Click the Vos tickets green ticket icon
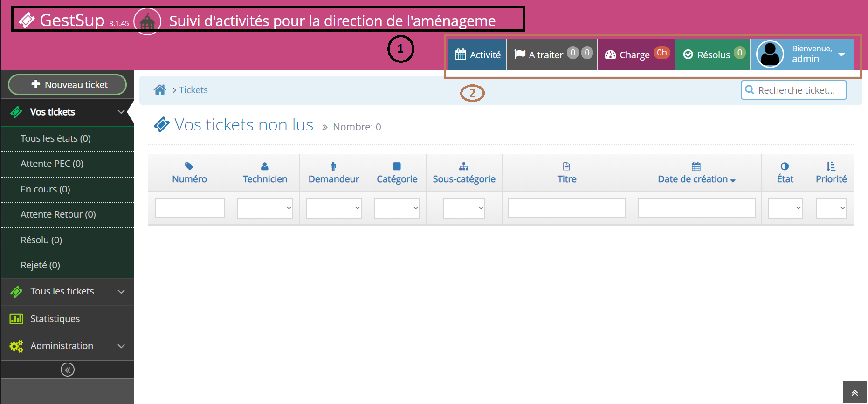868x404 pixels. pos(16,112)
